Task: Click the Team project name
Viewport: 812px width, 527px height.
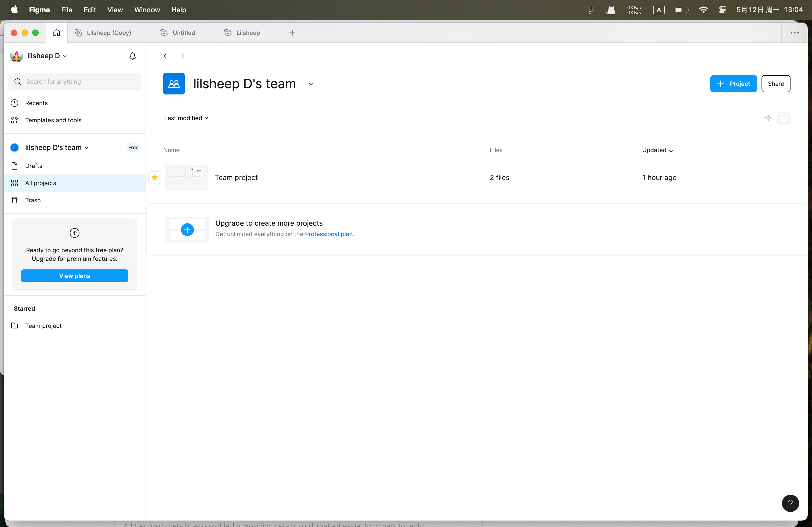Action: 236,177
